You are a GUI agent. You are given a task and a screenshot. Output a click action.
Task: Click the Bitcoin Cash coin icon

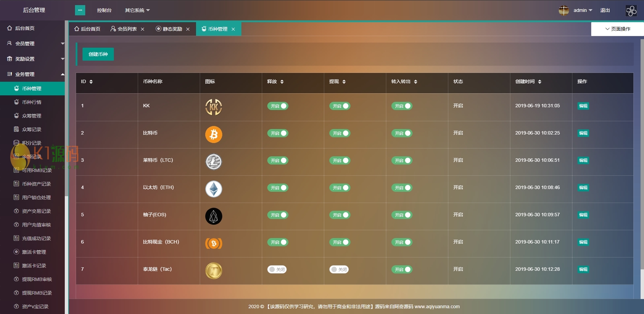214,244
